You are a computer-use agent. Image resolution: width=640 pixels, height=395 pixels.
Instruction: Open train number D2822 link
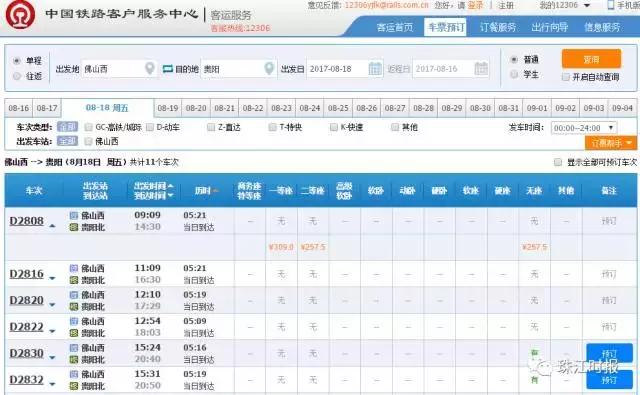tap(27, 327)
